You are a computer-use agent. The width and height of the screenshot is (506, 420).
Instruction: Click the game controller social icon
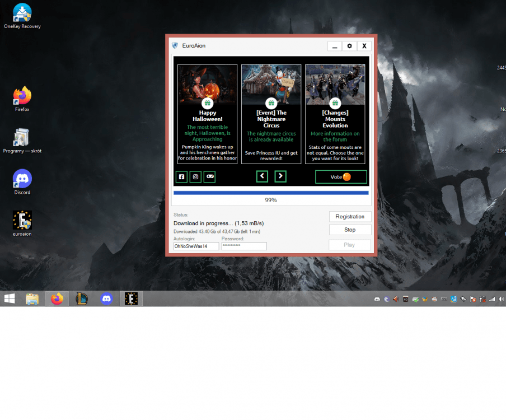point(209,177)
